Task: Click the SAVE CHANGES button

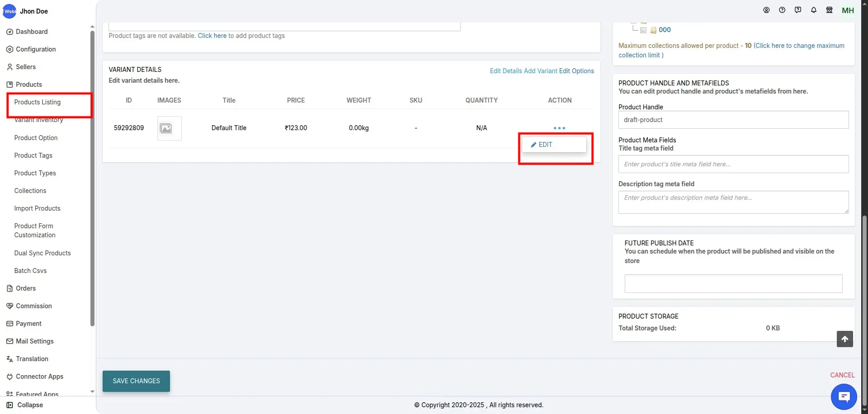Action: [x=136, y=381]
